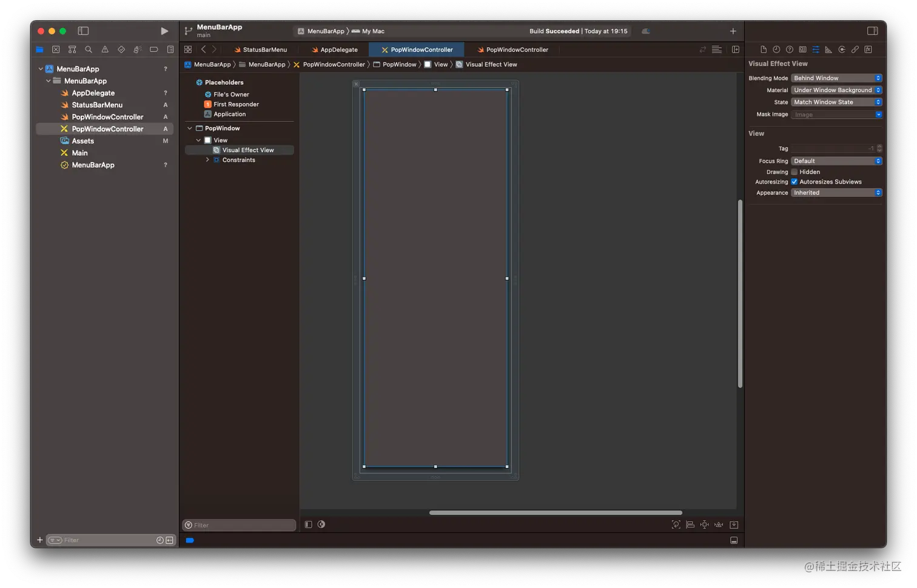The height and width of the screenshot is (588, 917).
Task: Uncheck Autoresizes Subviews checkbox
Action: (794, 182)
